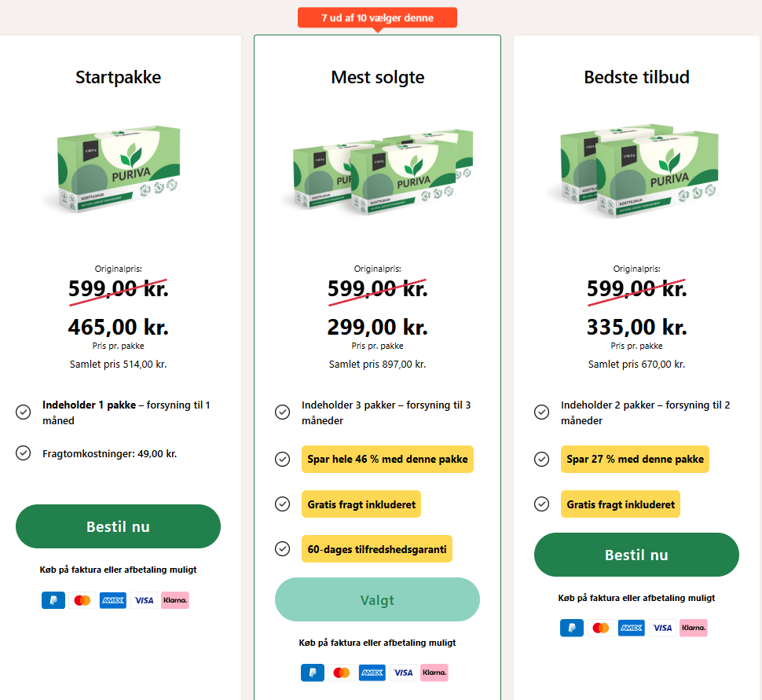Screen dimensions: 762x700
Task: Click the Klarna icon in Startpakke column
Action: coord(174,600)
